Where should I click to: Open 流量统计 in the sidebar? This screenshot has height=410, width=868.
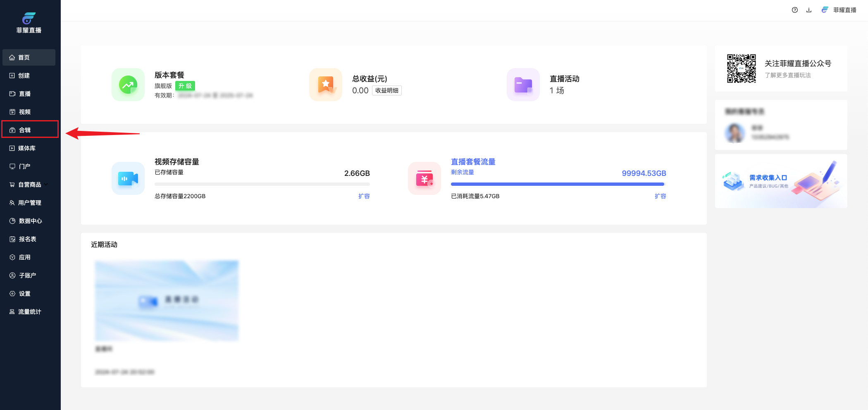click(29, 312)
